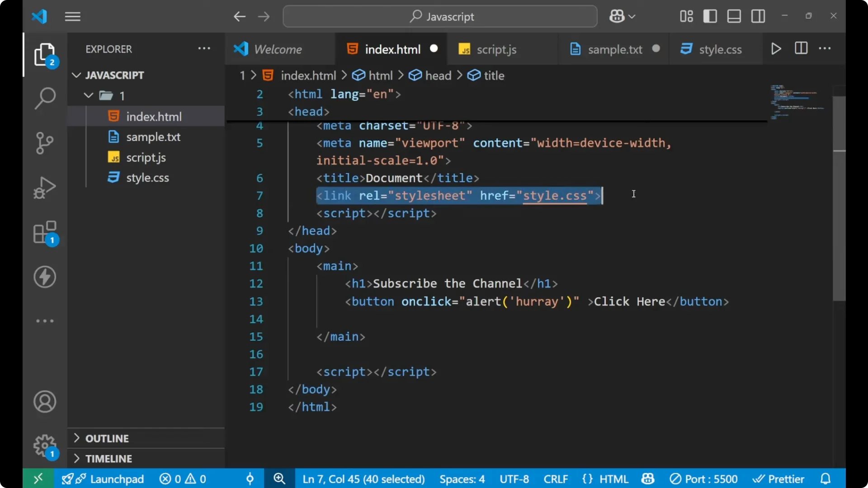Click inside the Javascript search box
The width and height of the screenshot is (868, 488).
pos(440,16)
